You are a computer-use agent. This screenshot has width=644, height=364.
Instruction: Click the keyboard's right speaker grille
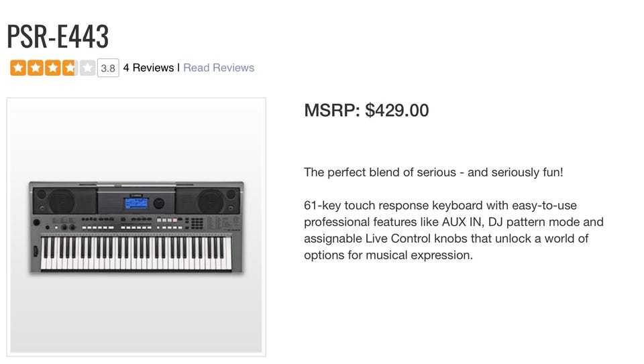click(x=209, y=200)
